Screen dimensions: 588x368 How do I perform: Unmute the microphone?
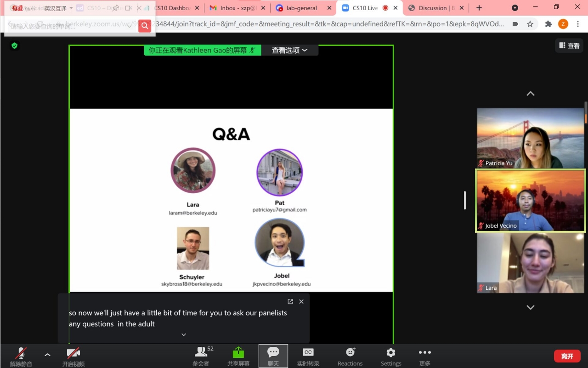pyautogui.click(x=21, y=353)
